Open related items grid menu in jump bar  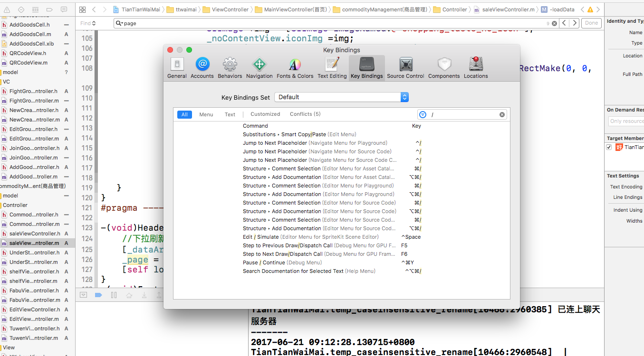click(82, 9)
